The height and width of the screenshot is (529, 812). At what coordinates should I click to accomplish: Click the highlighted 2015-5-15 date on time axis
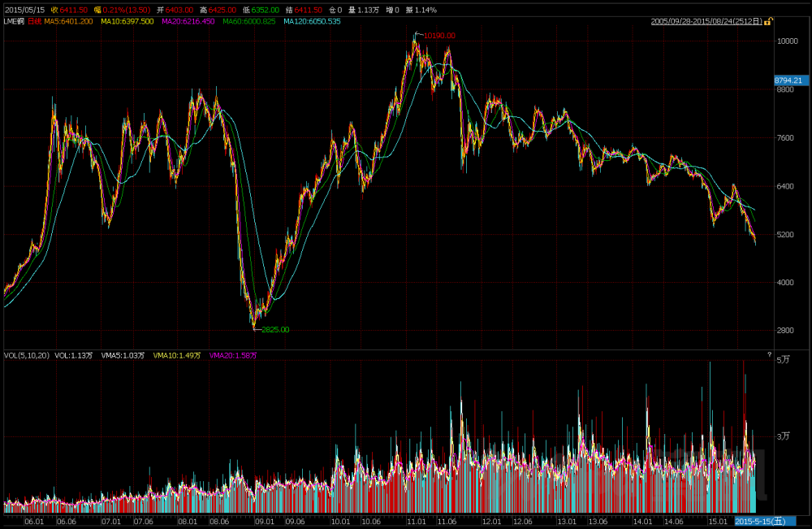click(760, 521)
